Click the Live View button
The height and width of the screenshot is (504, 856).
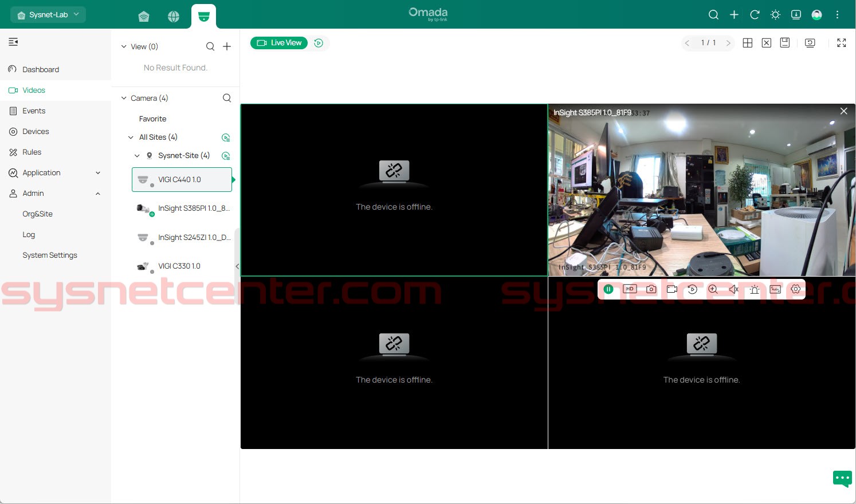(279, 43)
